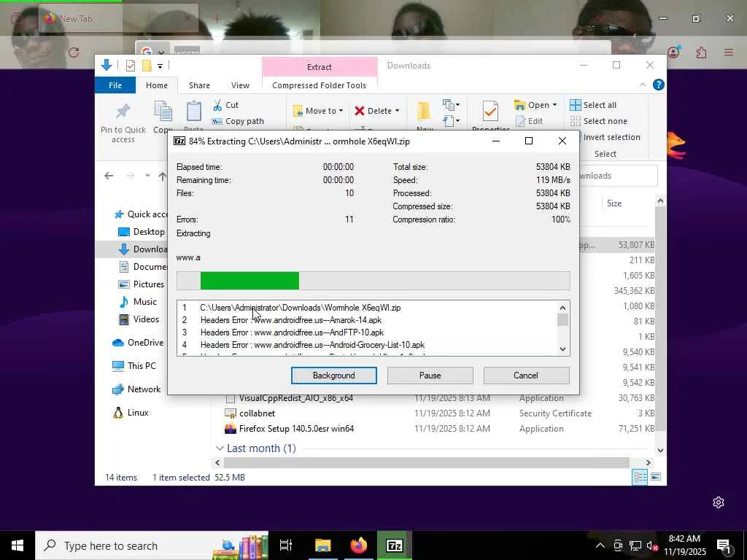Click Invert selection in the ribbon

click(x=611, y=137)
